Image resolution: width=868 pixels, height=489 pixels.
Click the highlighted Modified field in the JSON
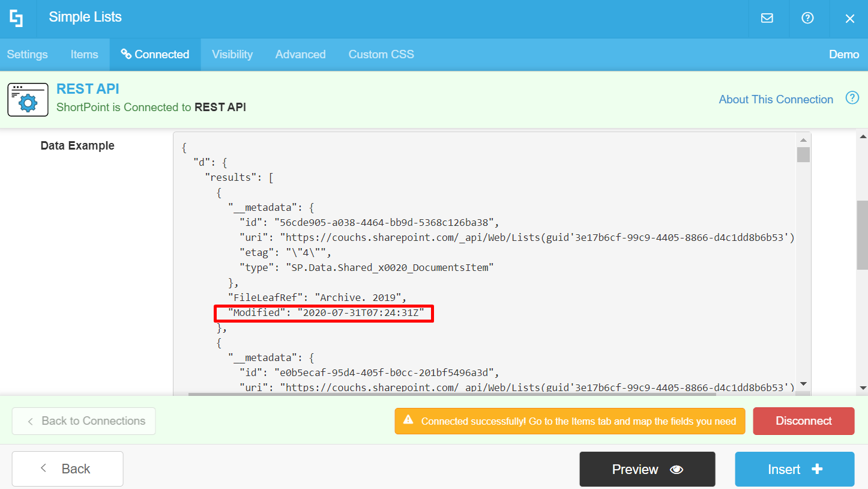[x=324, y=313]
